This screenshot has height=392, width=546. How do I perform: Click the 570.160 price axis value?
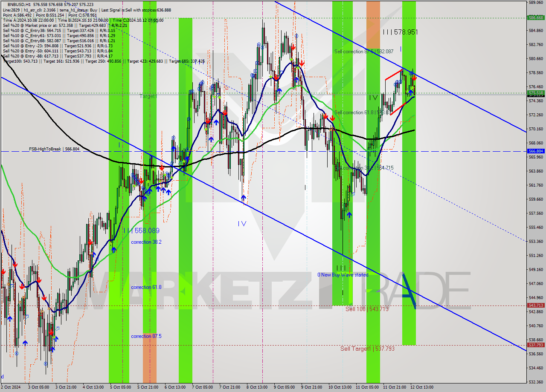[x=536, y=129]
